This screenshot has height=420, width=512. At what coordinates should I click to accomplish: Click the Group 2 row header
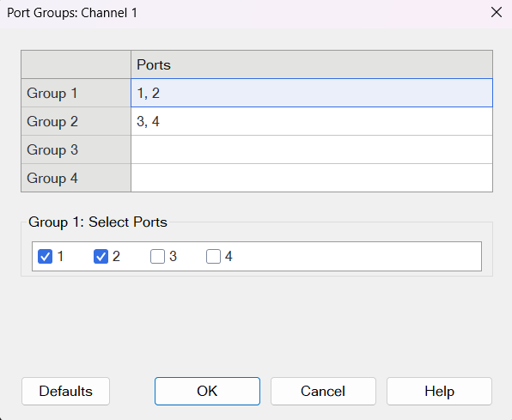coord(76,121)
